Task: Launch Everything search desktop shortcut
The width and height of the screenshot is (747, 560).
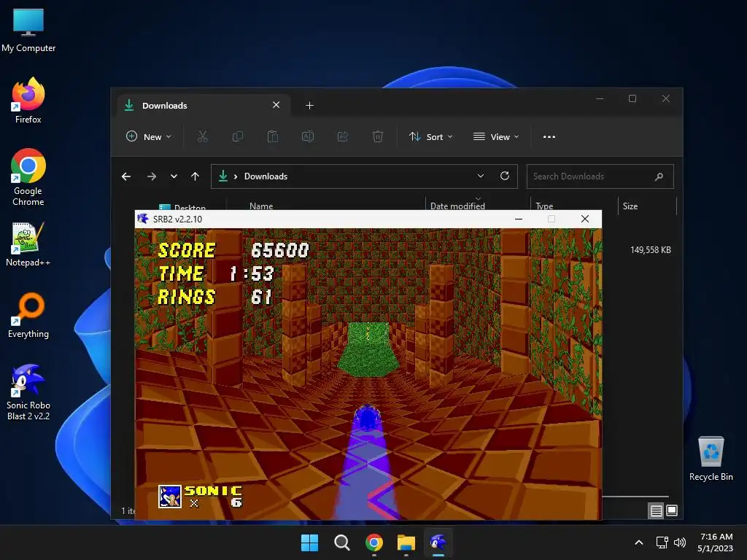Action: coord(28,315)
